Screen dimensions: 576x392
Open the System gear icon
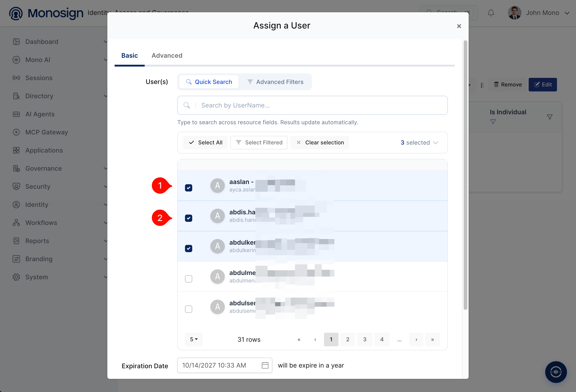(16, 277)
